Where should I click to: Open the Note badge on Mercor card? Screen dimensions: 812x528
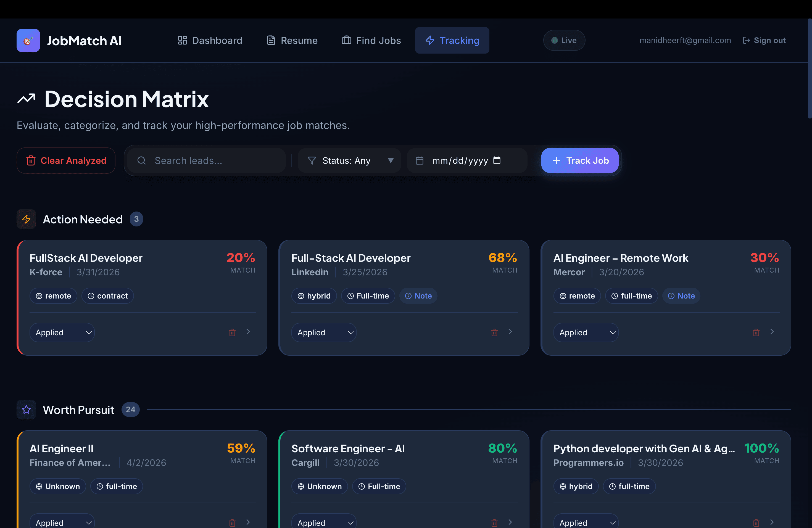point(681,296)
